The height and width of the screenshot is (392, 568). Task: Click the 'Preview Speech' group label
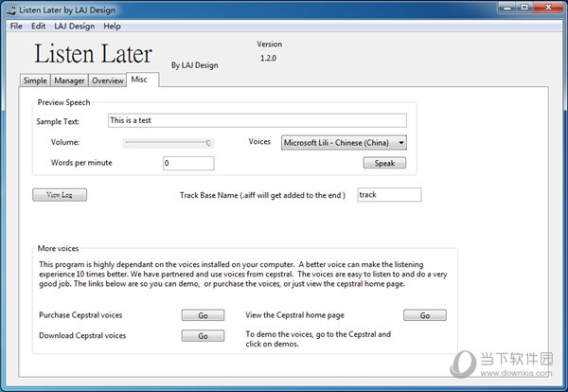63,102
